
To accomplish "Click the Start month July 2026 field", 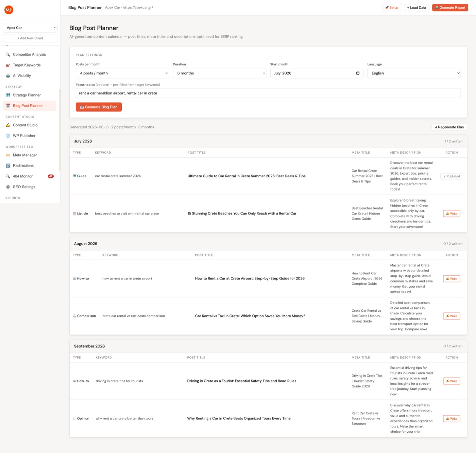I will [317, 73].
